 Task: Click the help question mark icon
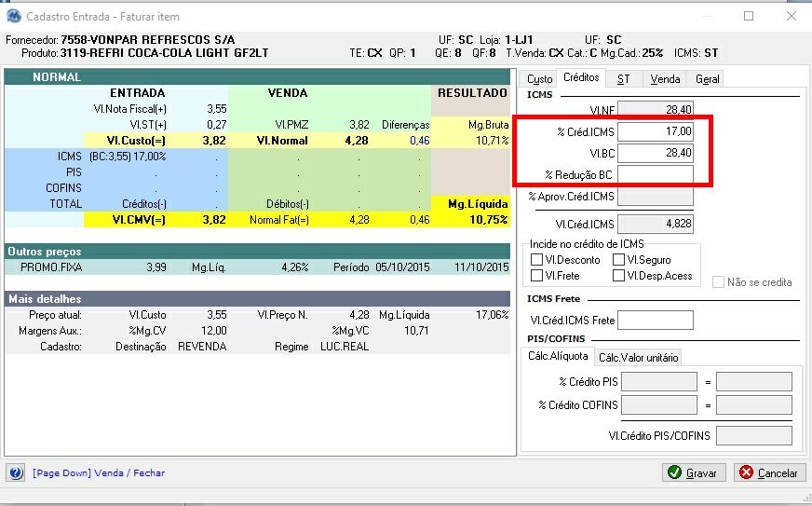[16, 472]
